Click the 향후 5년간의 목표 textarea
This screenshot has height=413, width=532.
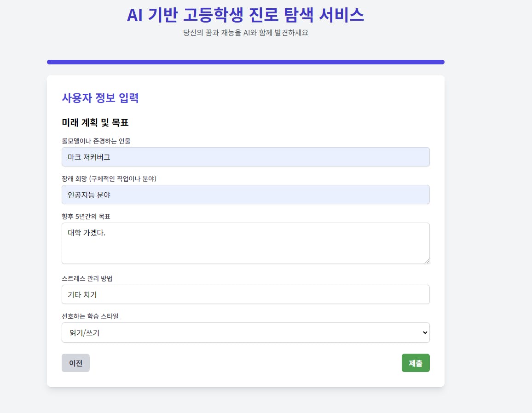(245, 243)
